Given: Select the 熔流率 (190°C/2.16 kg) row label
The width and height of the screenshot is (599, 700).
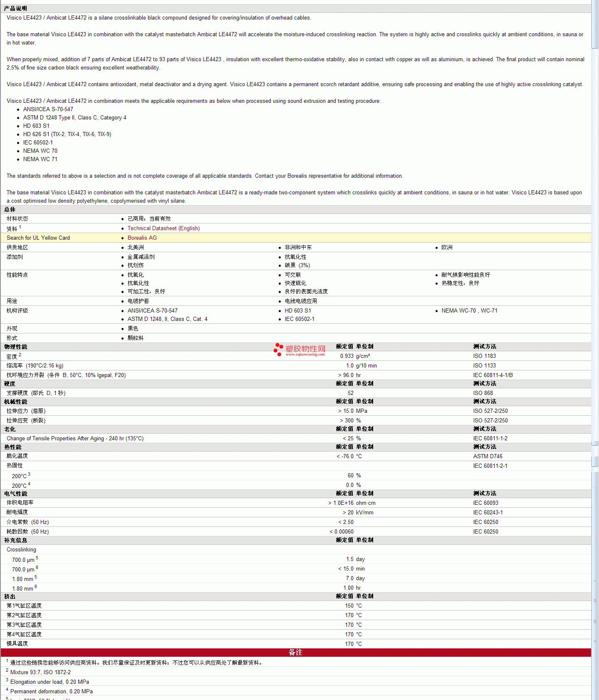Looking at the screenshot, I should click(x=35, y=365).
